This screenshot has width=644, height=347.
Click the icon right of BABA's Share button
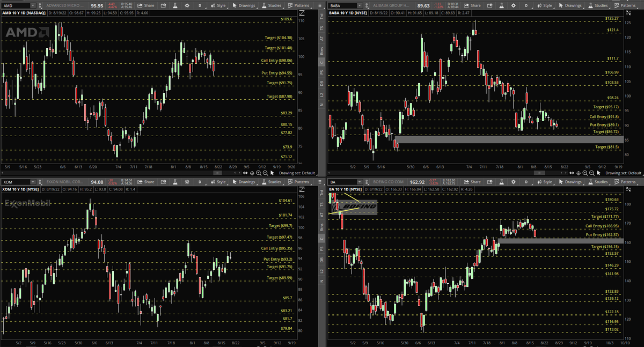pyautogui.click(x=490, y=5)
